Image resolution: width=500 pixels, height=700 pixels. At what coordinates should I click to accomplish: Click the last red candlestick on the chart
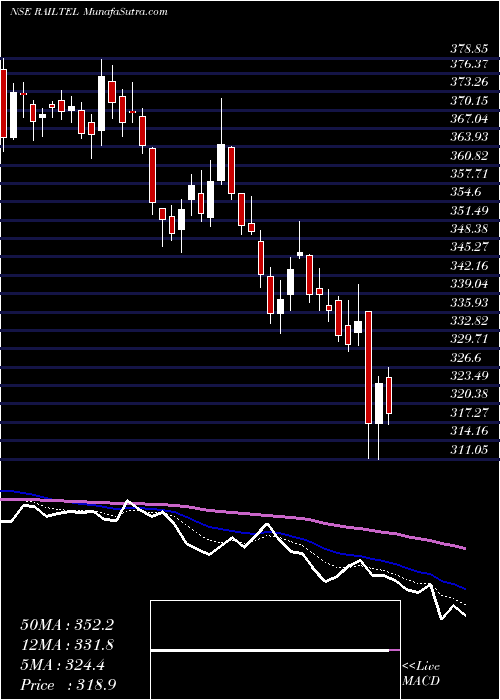pos(389,396)
